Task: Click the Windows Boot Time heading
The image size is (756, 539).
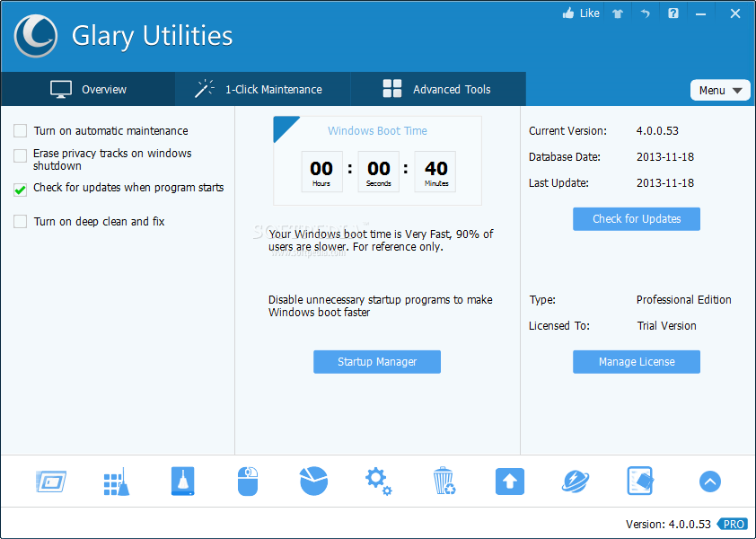Action: [377, 131]
